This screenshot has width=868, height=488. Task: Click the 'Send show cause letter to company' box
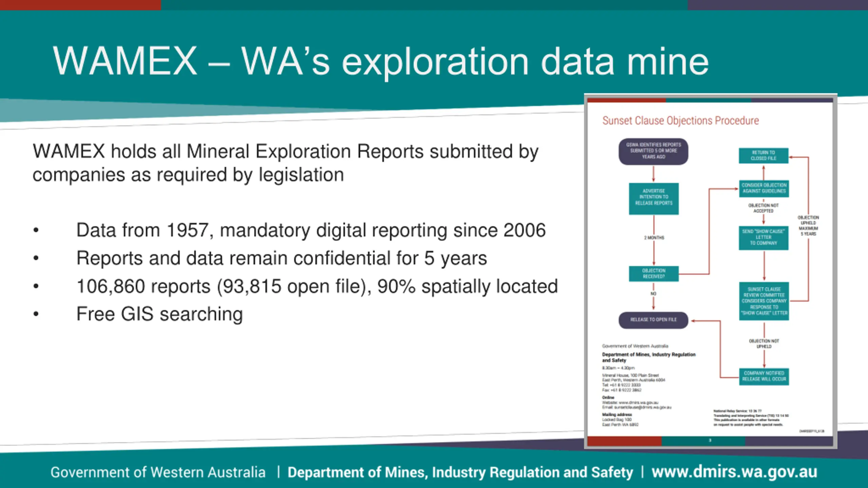coord(764,238)
